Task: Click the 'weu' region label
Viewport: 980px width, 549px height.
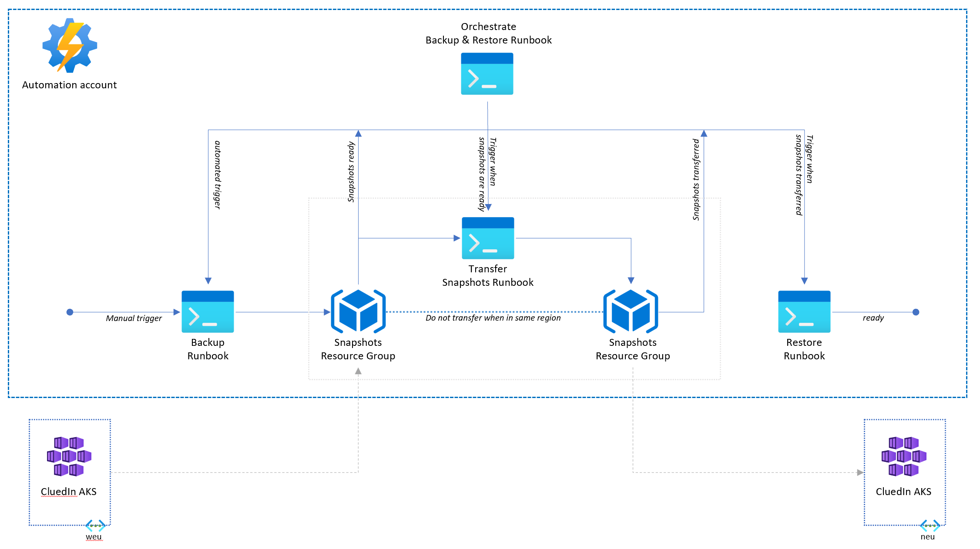Action: 94,537
